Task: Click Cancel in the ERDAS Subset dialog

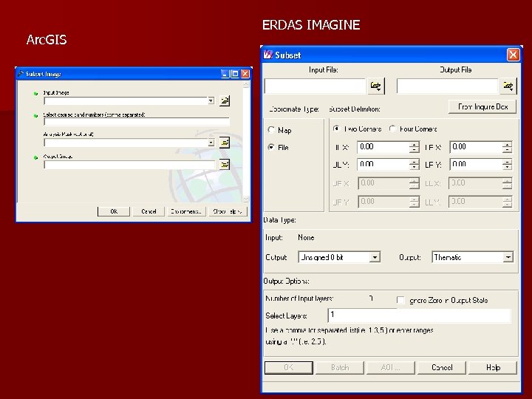Action: pyautogui.click(x=442, y=368)
